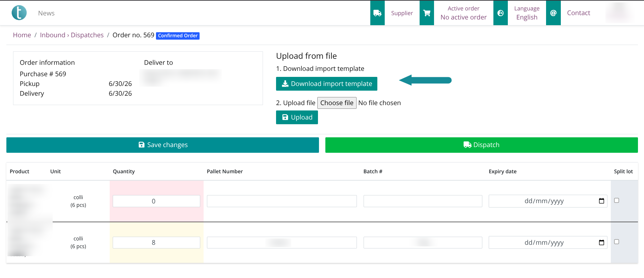Open first row expiry date calendar picker
The height and width of the screenshot is (278, 644).
click(601, 201)
